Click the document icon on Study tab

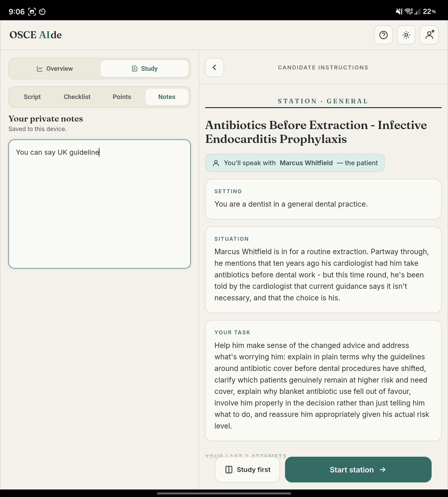coord(134,69)
